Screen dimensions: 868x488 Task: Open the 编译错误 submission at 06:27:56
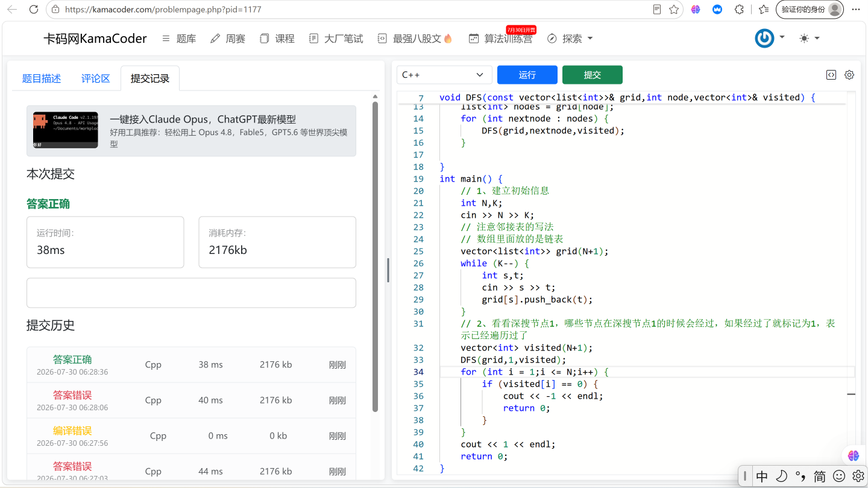(x=191, y=436)
